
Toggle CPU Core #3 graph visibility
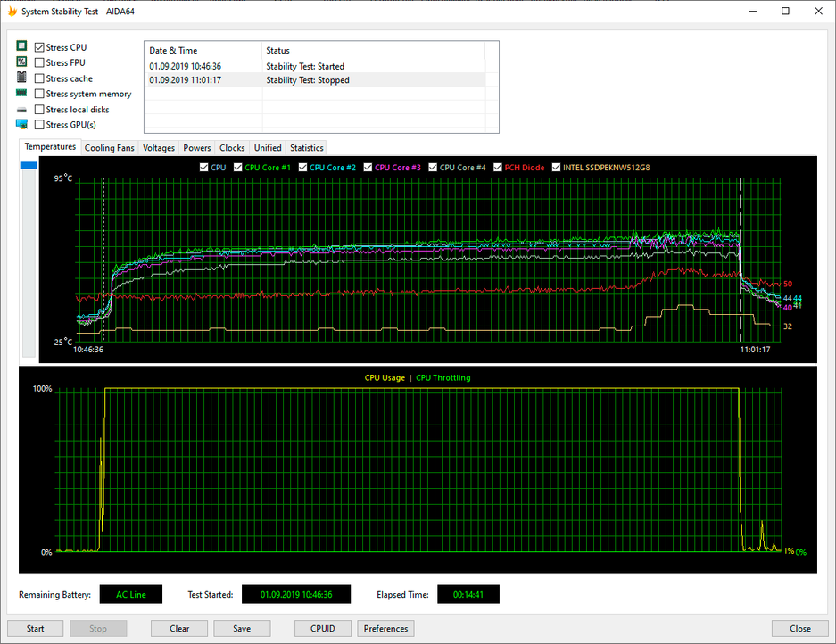tap(368, 167)
